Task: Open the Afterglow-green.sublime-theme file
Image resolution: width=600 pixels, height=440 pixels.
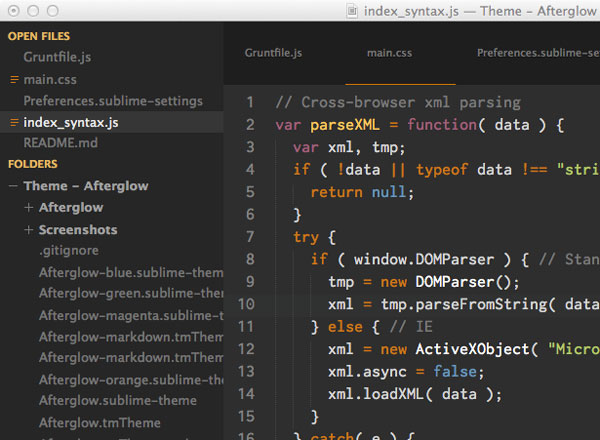Action: pyautogui.click(x=131, y=293)
